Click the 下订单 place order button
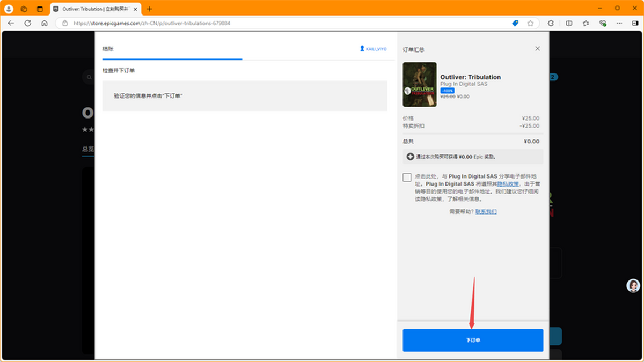 coord(473,341)
